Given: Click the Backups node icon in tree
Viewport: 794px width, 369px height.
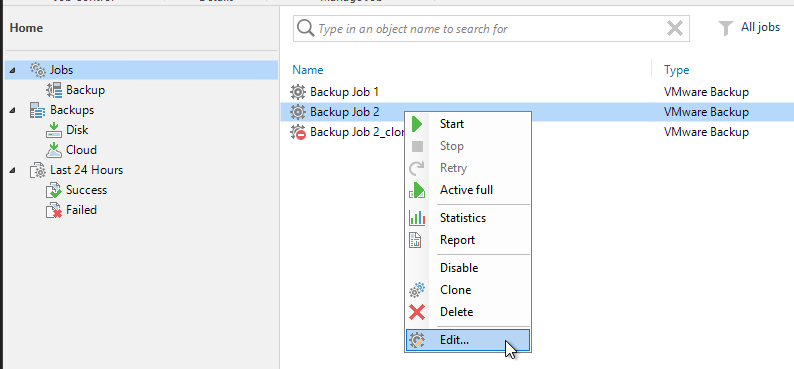Looking at the screenshot, I should (38, 110).
